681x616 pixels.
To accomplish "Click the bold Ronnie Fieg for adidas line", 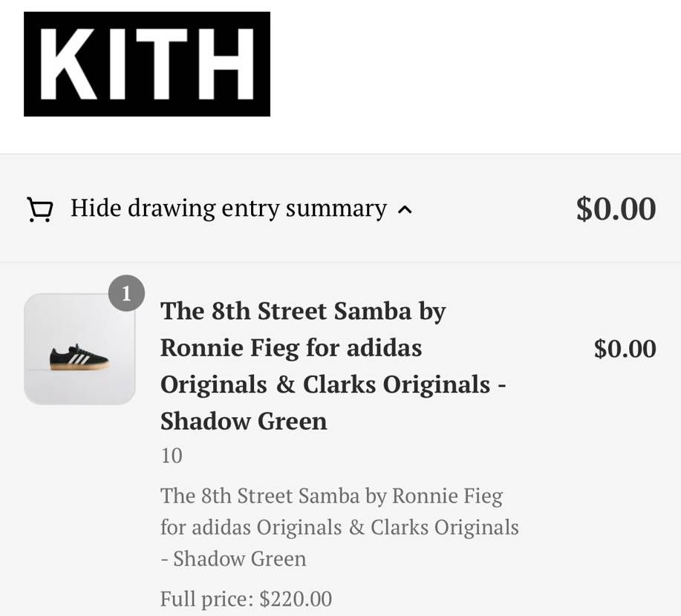I will click(x=291, y=347).
